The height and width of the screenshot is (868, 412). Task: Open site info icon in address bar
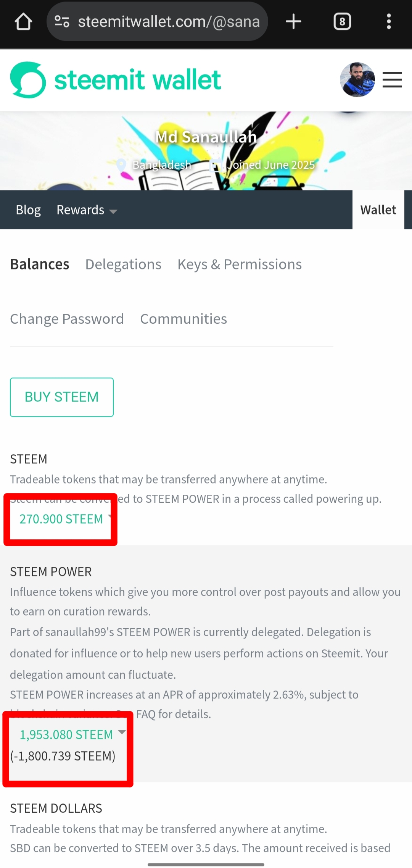[62, 22]
